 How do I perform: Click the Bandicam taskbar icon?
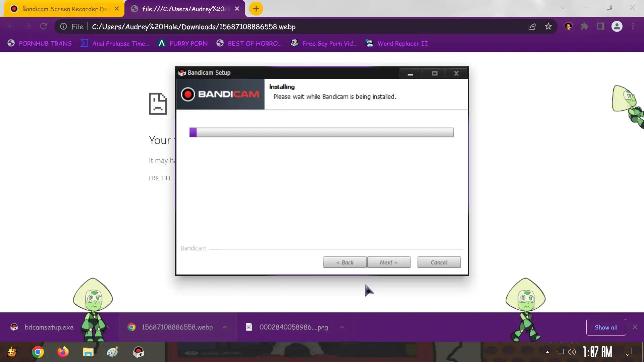tap(139, 352)
